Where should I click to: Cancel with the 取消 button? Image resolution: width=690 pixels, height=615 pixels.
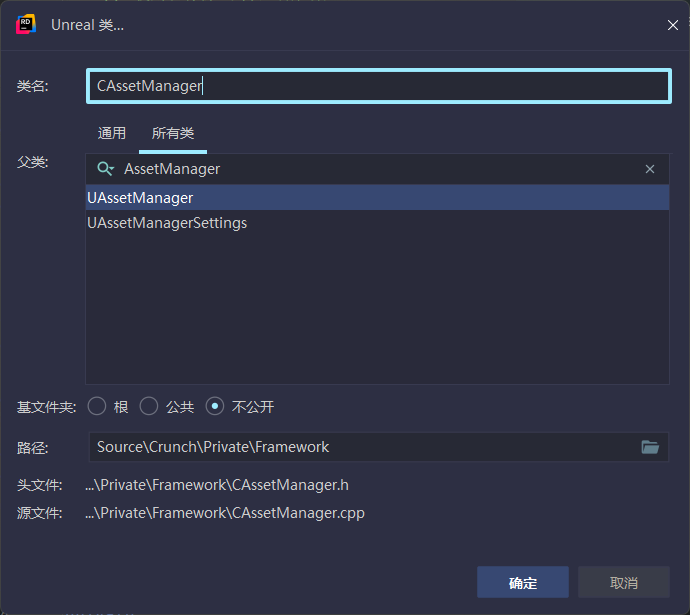coord(624,582)
